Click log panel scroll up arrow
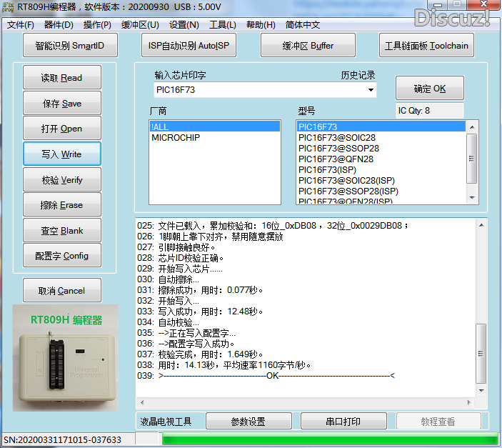This screenshot has height=448, width=502. (481, 225)
